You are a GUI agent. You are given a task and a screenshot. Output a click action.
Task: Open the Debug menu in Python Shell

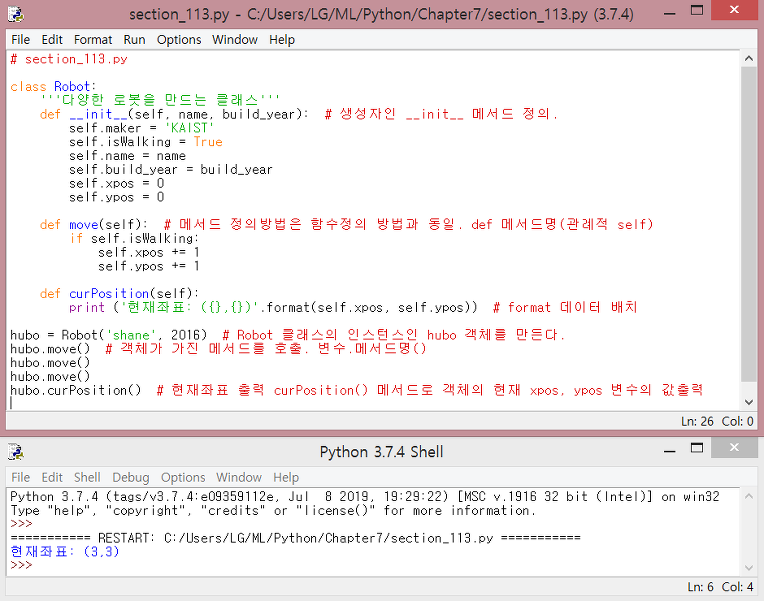coord(131,477)
